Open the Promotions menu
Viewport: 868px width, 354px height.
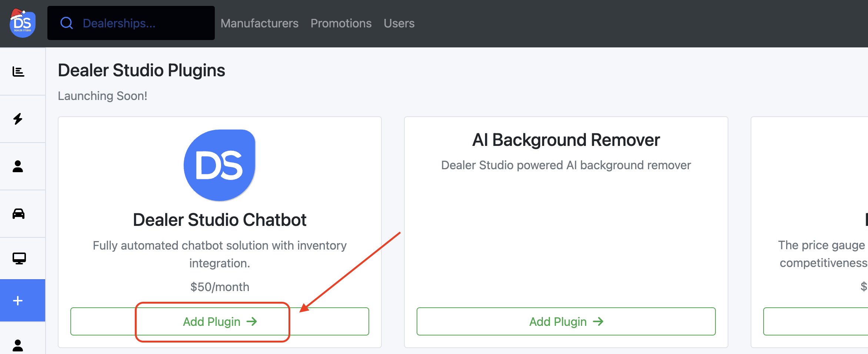341,23
